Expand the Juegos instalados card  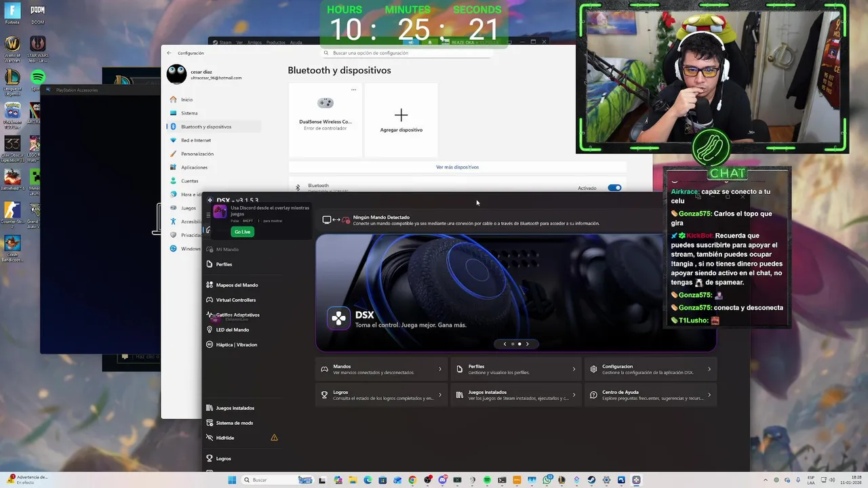pos(516,395)
